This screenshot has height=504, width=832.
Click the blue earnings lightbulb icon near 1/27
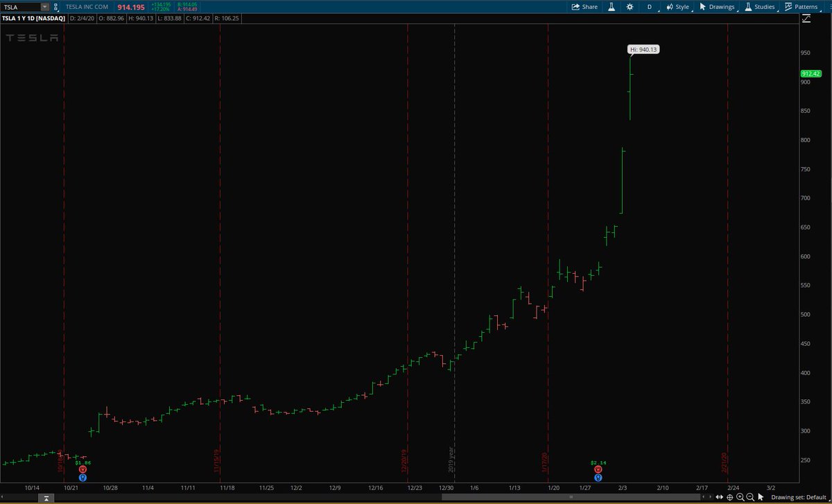click(x=598, y=477)
